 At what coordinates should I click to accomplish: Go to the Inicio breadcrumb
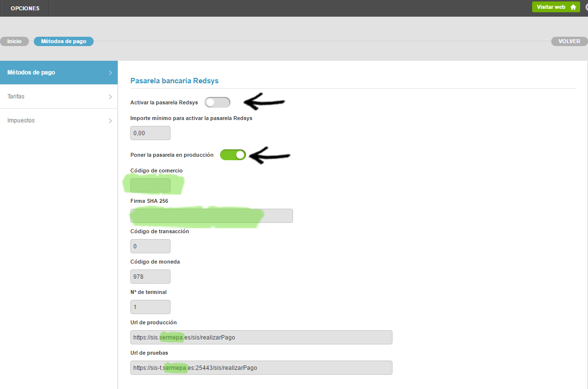[x=14, y=42]
